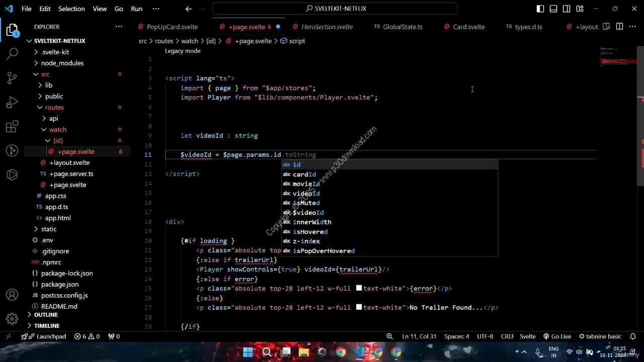Viewport: 644px width, 362px height.
Task: Open app.css in explorer
Action: click(x=55, y=196)
